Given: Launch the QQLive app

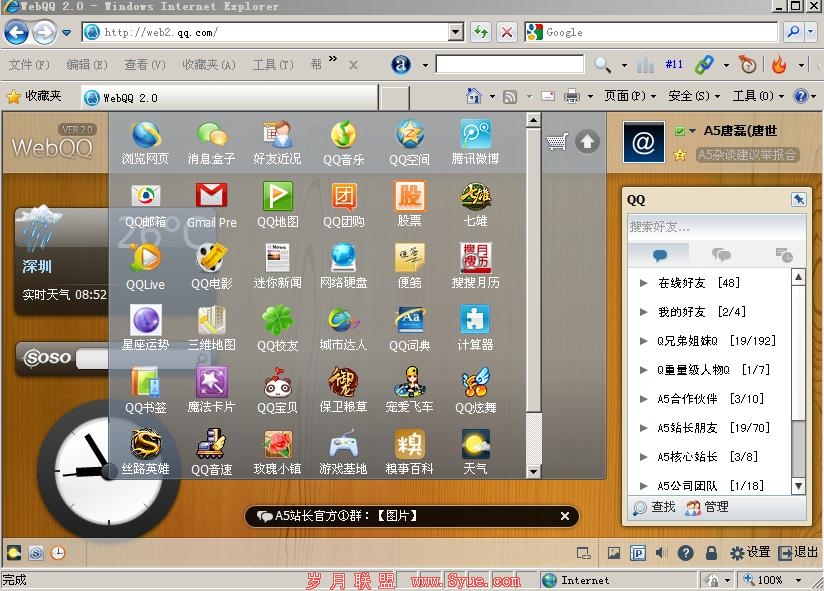Looking at the screenshot, I should point(146,267).
